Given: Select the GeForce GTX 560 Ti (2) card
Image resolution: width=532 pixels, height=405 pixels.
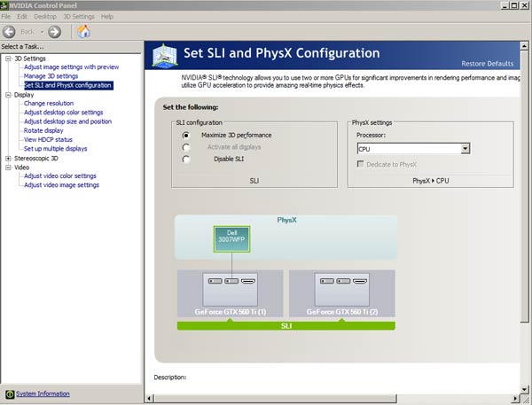Looking at the screenshot, I should pyautogui.click(x=342, y=293).
